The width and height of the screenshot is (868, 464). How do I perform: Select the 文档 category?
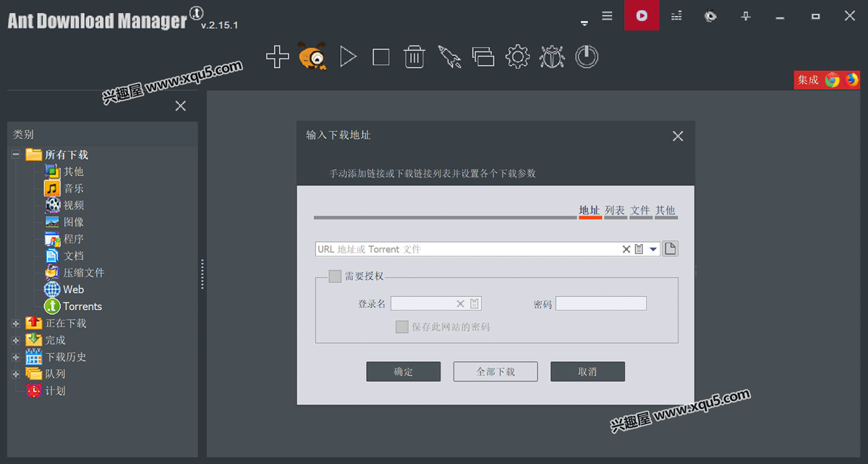[73, 256]
